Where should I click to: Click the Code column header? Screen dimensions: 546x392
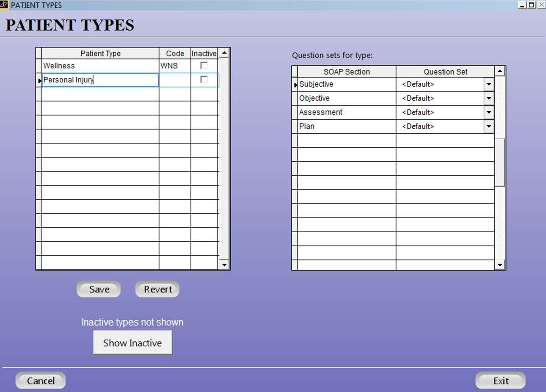[175, 53]
